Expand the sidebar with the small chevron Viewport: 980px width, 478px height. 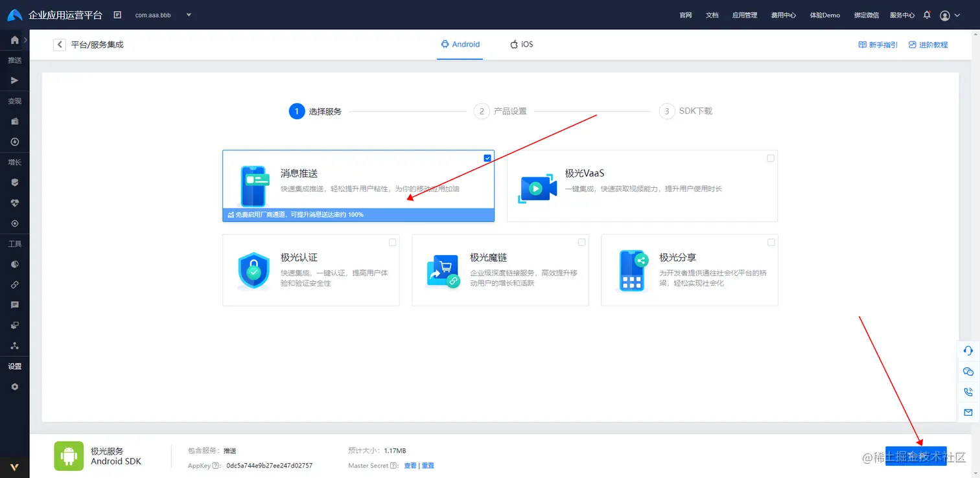(x=25, y=40)
